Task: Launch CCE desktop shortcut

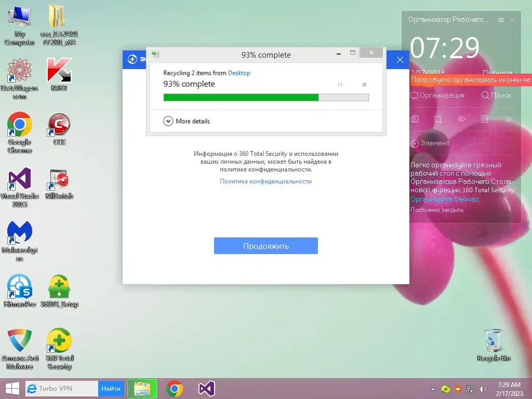Action: [x=59, y=129]
